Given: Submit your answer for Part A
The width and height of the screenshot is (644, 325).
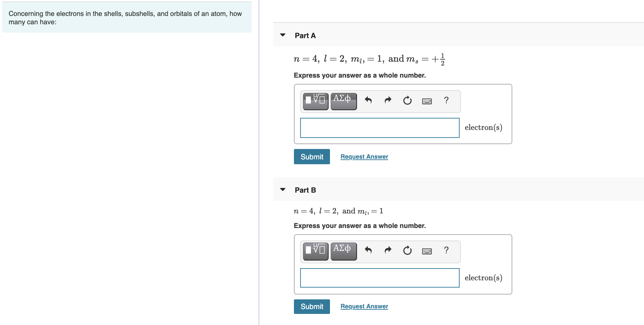Looking at the screenshot, I should click(311, 156).
